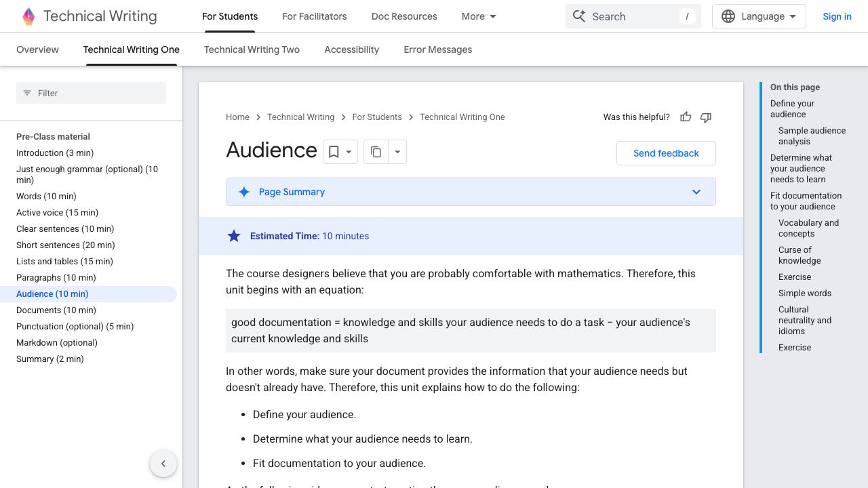Viewport: 868px width, 488px height.
Task: Select the For Students tab
Action: [230, 16]
